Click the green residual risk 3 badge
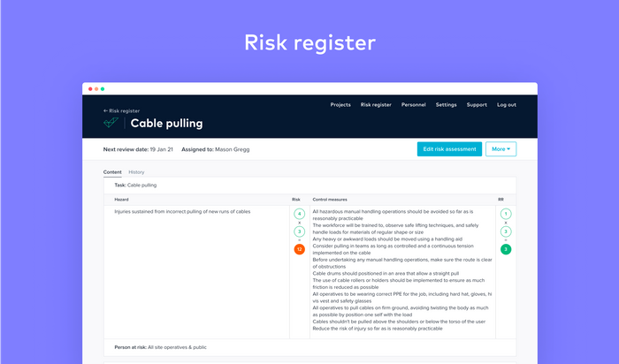Viewport: 619px width, 364px height. tap(506, 249)
